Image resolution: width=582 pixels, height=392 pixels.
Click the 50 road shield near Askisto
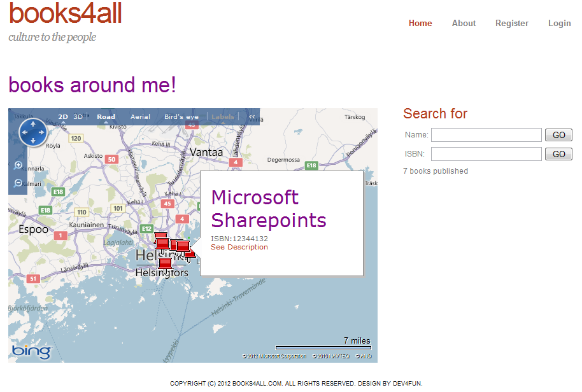tap(111, 160)
